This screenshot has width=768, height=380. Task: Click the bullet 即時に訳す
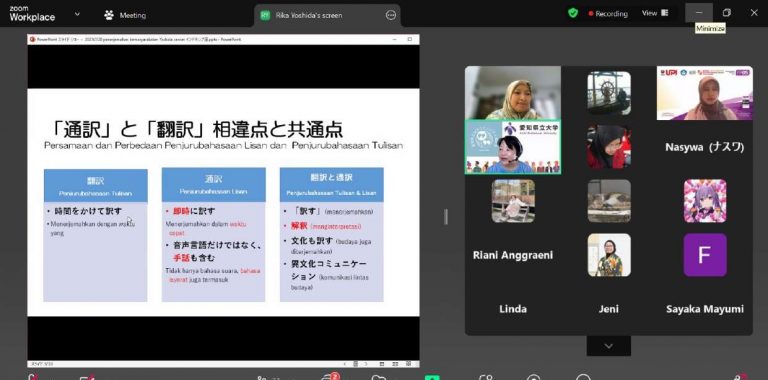(x=193, y=211)
